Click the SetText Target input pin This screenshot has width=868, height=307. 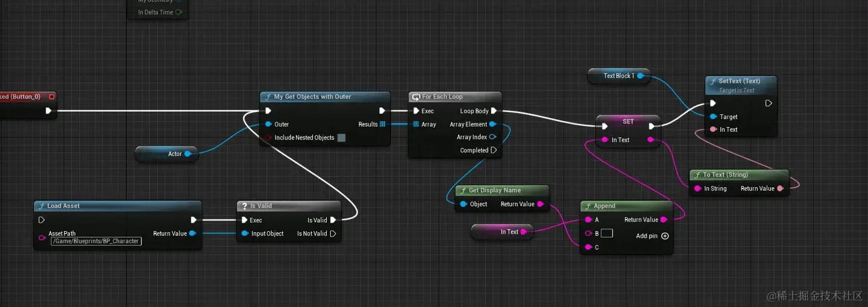(714, 117)
